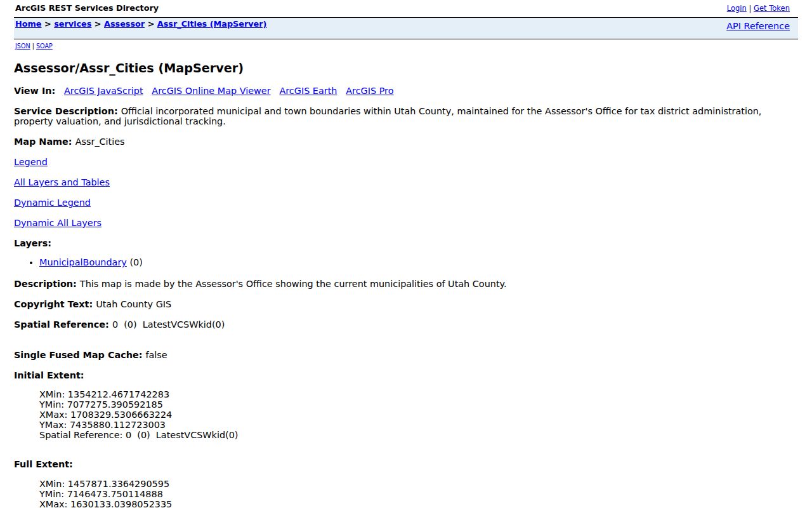Viewport: 812px width, 508px height.
Task: Click the Get Token link
Action: [x=771, y=8]
